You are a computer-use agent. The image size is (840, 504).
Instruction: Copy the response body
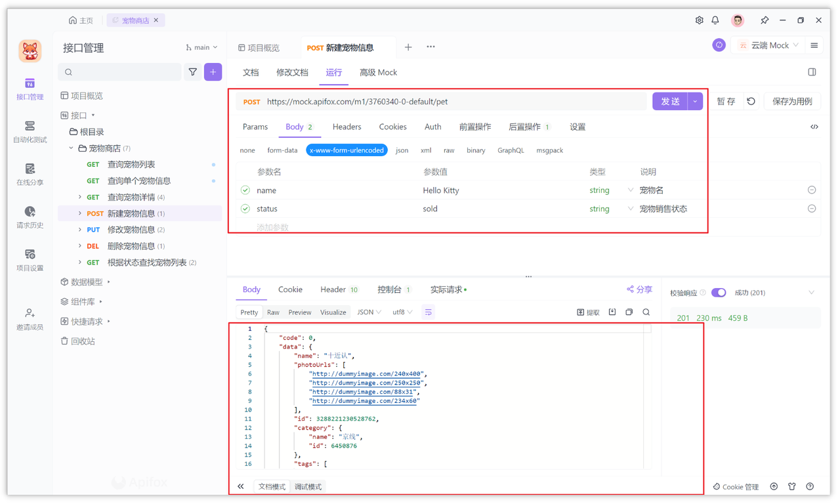(x=629, y=312)
